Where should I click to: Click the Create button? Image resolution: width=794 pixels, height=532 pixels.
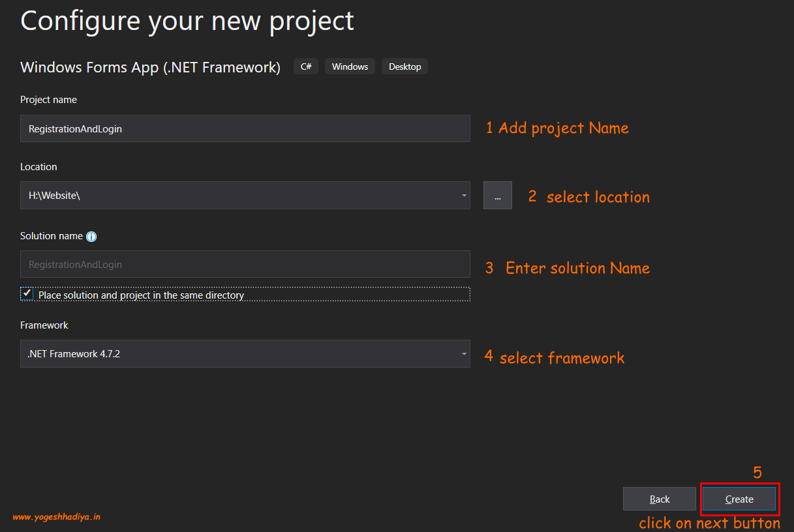(x=739, y=499)
